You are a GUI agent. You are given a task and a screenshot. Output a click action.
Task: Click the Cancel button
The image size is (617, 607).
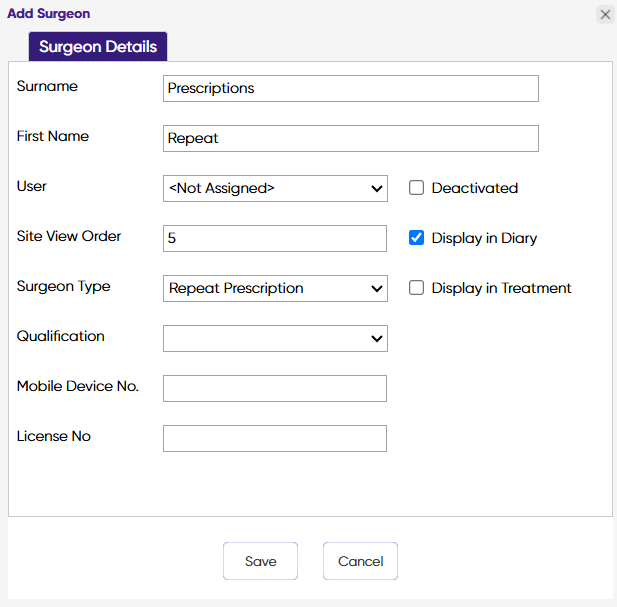(x=360, y=561)
